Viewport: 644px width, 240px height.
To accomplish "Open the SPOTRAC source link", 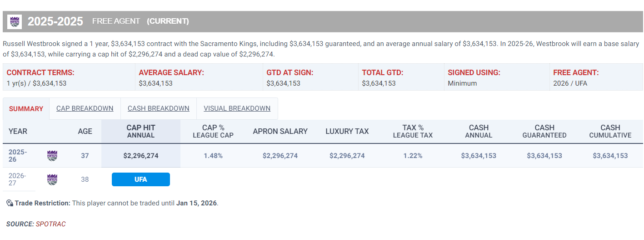I will (50, 224).
